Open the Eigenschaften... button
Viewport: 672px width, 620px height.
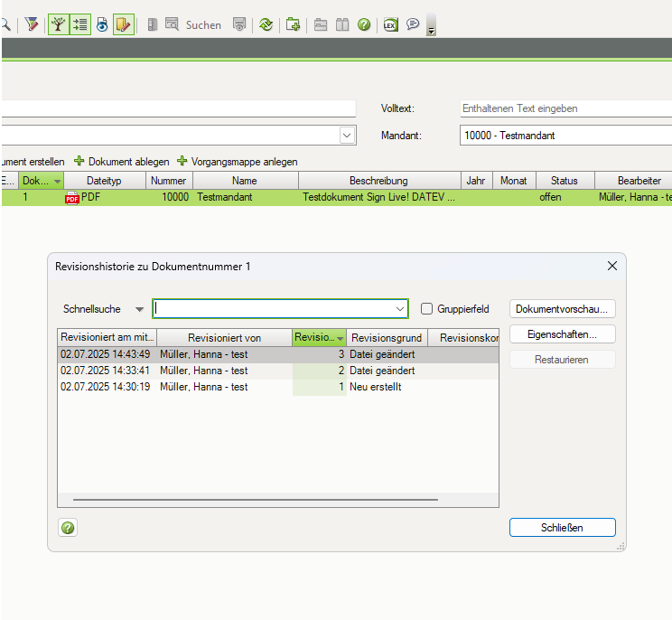[x=563, y=334]
